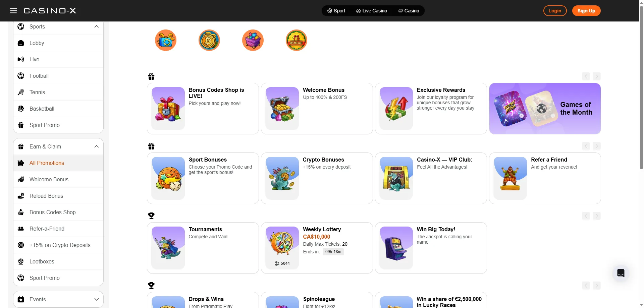Click the Lootboxes sidebar icon
The height and width of the screenshot is (308, 644).
click(x=21, y=261)
